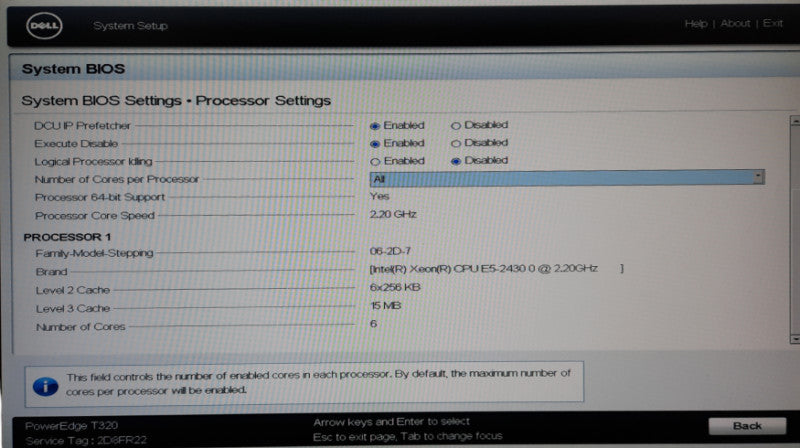800x448 pixels.
Task: Click the help text about enabled cores
Action: tap(318, 383)
